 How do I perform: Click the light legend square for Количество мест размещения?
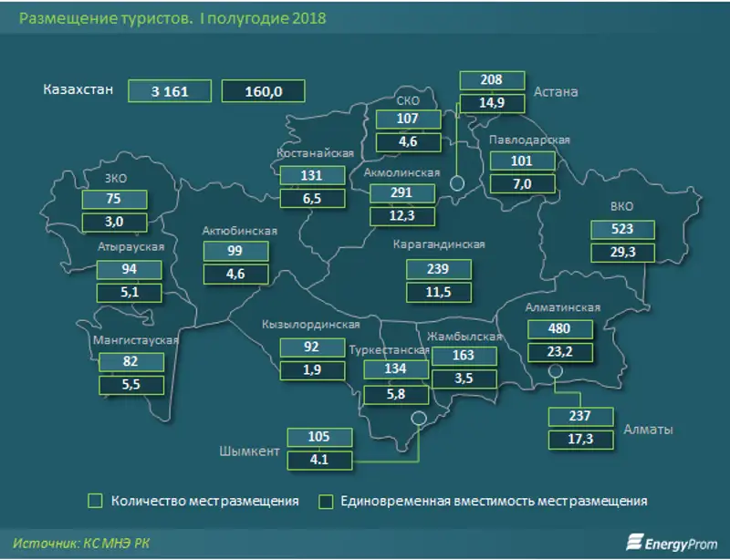(94, 501)
